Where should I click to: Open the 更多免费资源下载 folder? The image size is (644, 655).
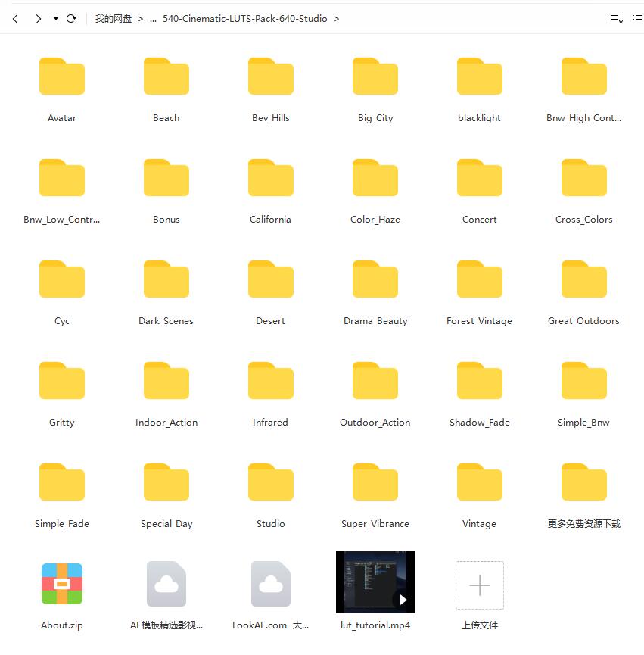[x=584, y=482]
